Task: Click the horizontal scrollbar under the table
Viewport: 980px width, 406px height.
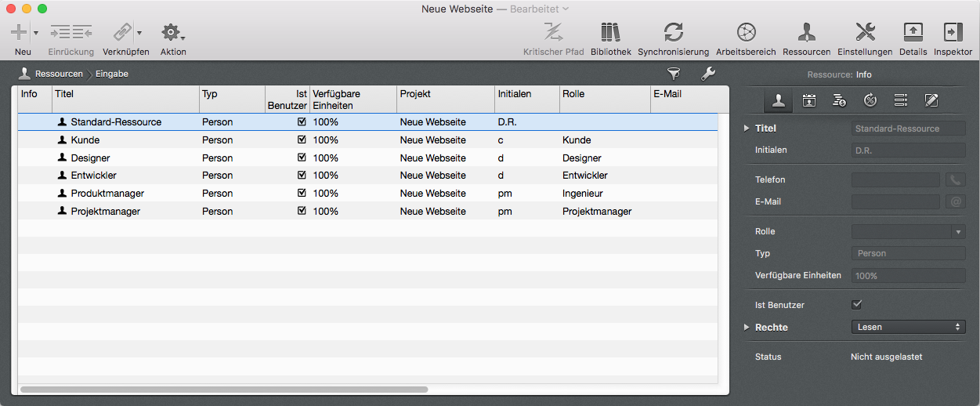Action: (x=224, y=389)
